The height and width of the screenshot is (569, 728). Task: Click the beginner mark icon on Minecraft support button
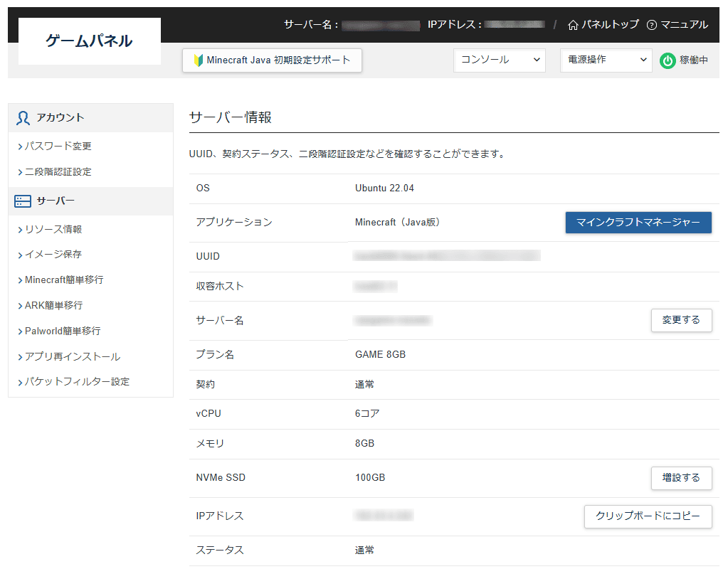199,60
